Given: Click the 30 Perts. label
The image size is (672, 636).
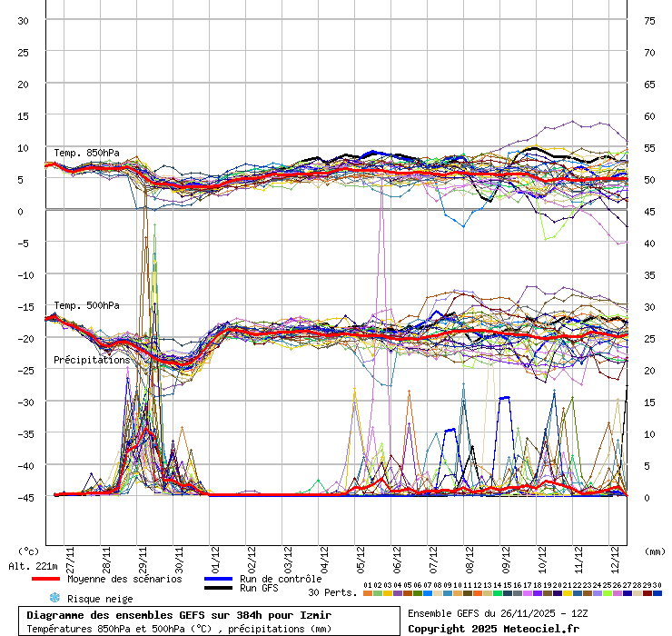Looking at the screenshot, I should (332, 592).
